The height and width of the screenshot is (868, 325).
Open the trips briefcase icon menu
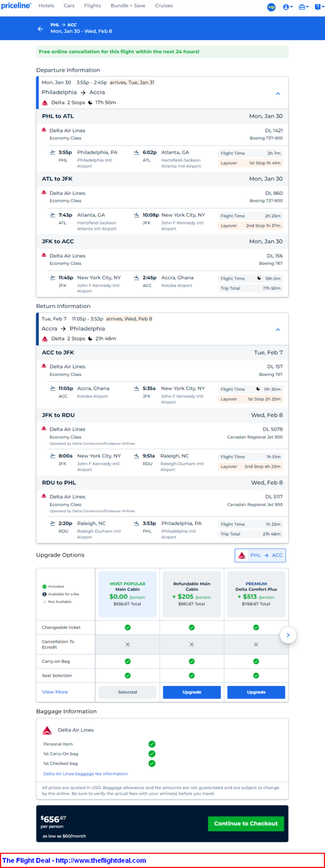(304, 7)
